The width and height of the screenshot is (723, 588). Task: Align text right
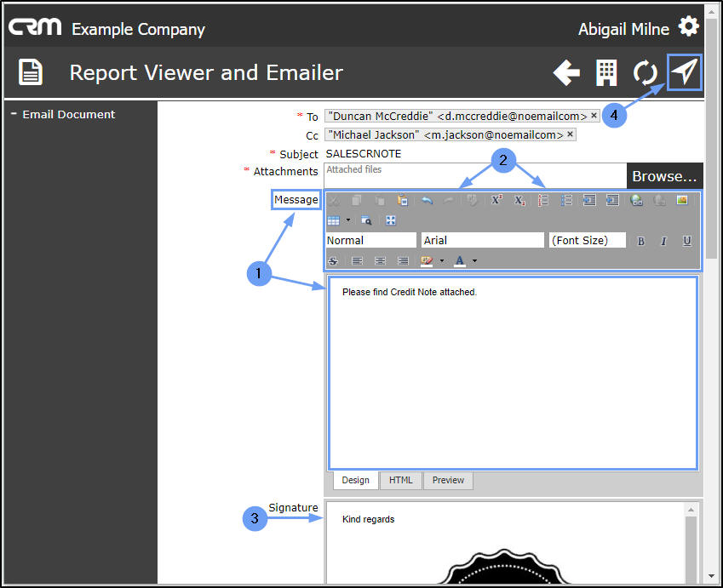(x=403, y=261)
